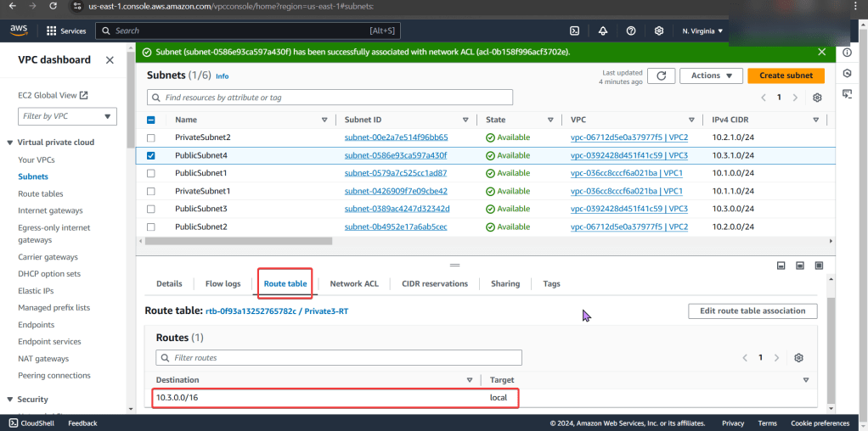
Task: Expand the Filter by VPC dropdown
Action: click(x=68, y=116)
